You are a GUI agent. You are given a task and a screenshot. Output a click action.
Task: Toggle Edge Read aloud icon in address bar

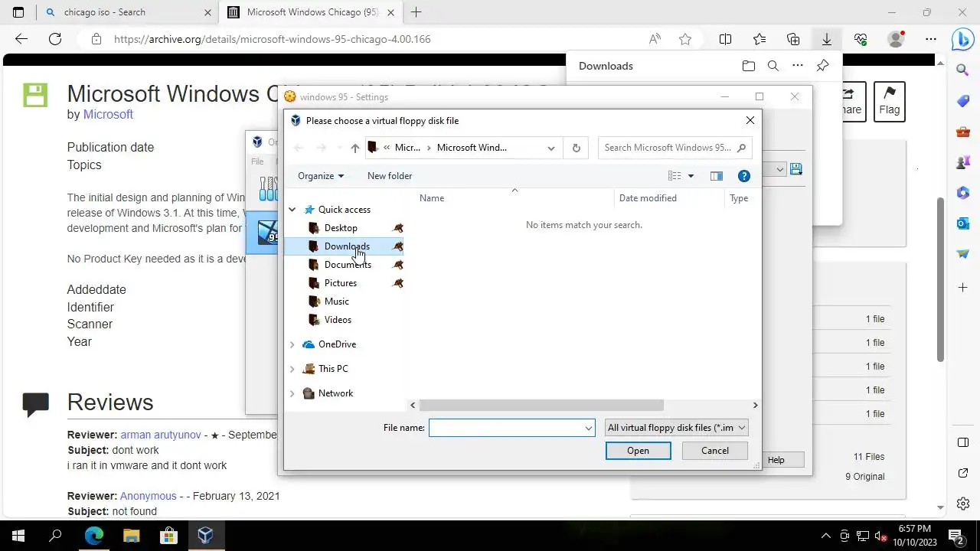click(x=655, y=39)
